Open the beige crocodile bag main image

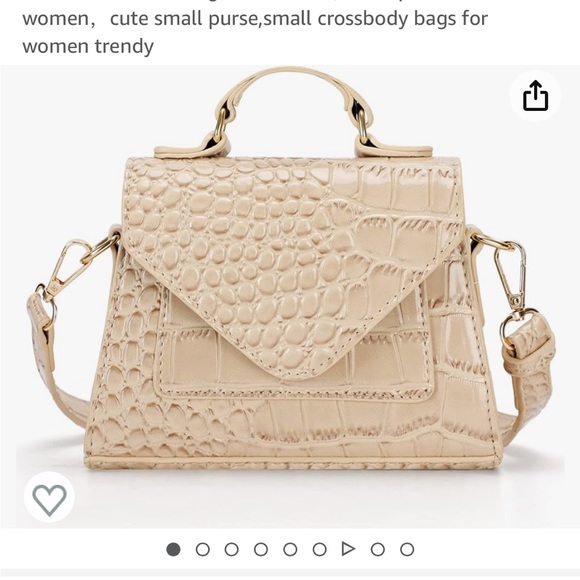(x=290, y=297)
